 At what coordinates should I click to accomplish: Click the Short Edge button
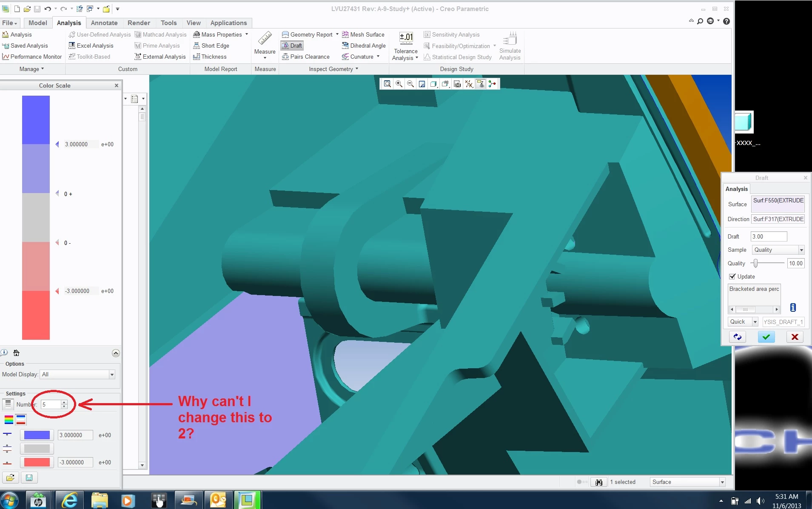(x=211, y=45)
